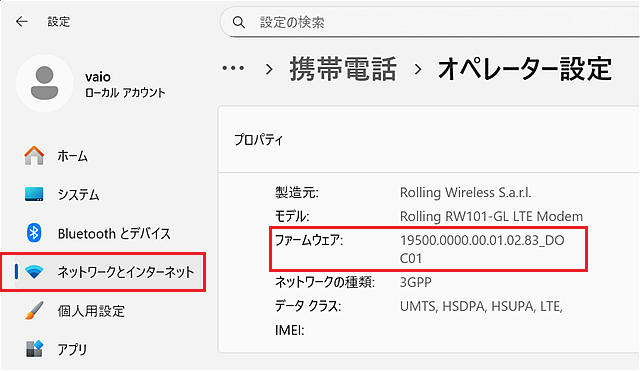The width and height of the screenshot is (640, 371).
Task: Expand the breadcrumb ellipsis
Action: tap(233, 68)
